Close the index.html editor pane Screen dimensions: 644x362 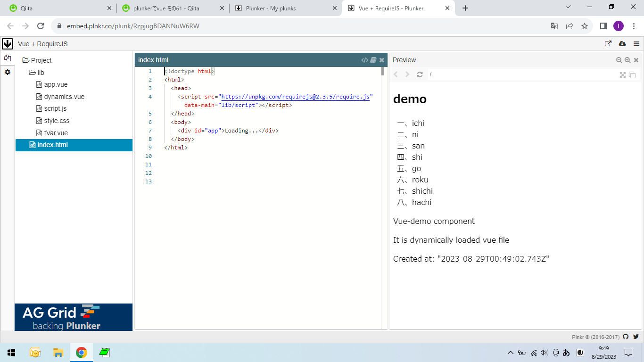click(x=382, y=60)
